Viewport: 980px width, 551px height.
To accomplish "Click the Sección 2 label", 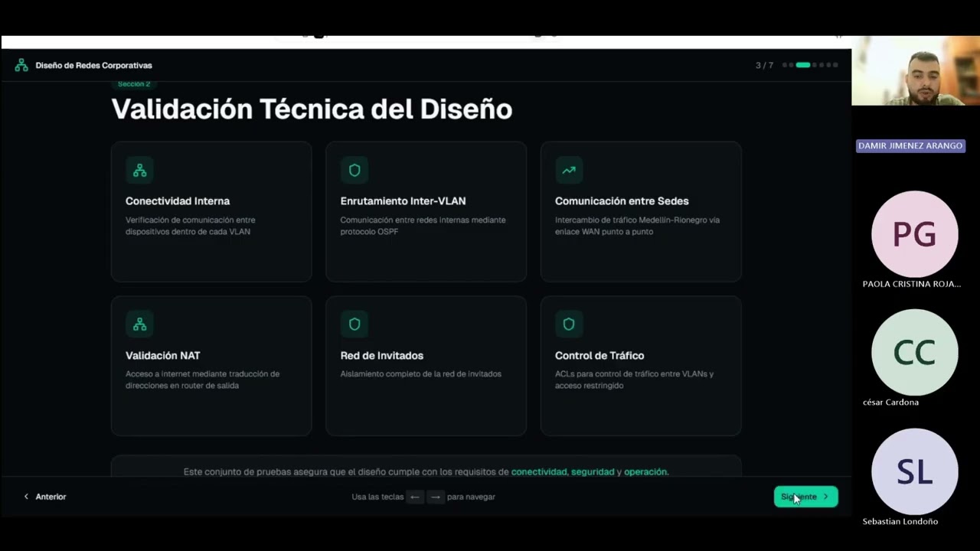I will point(134,84).
